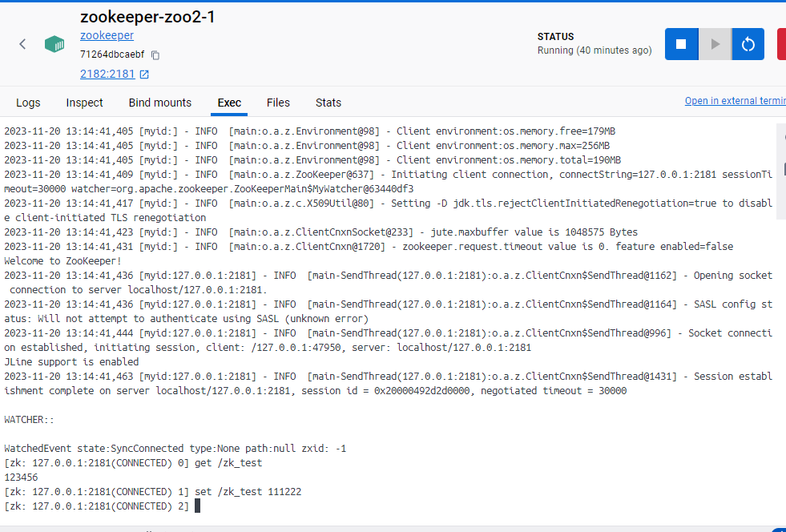Restart the container with circular arrow

tap(748, 44)
